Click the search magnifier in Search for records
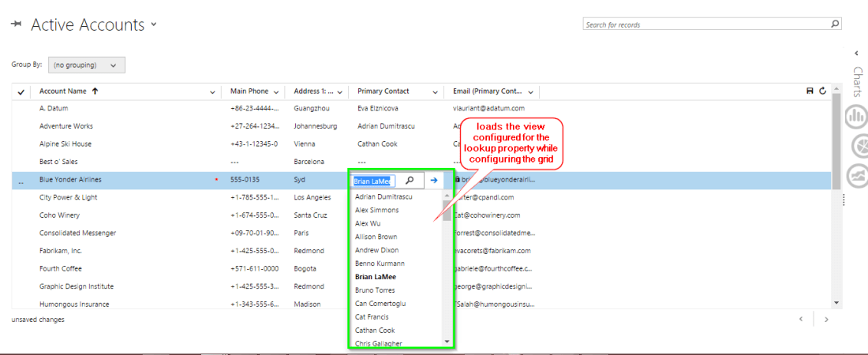This screenshot has width=868, height=355. 835,24
